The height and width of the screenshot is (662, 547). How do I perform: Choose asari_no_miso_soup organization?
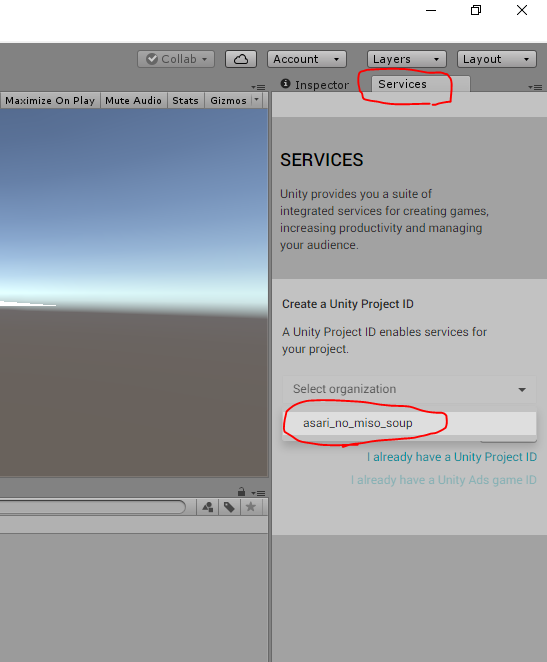409,423
